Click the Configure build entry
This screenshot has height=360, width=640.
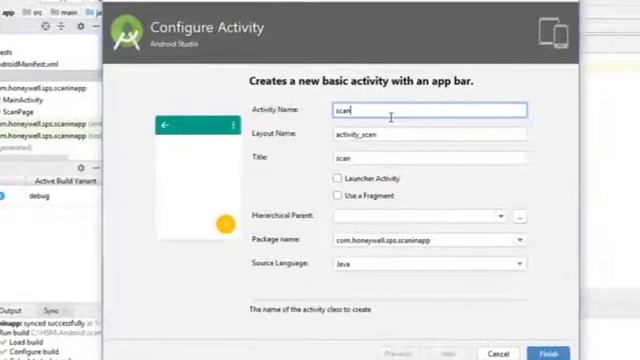(34, 351)
